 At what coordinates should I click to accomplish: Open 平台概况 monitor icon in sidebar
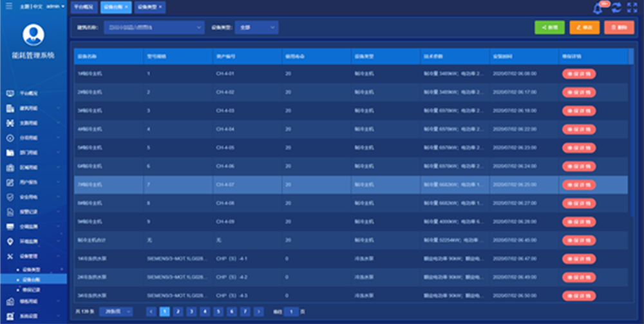[x=10, y=93]
